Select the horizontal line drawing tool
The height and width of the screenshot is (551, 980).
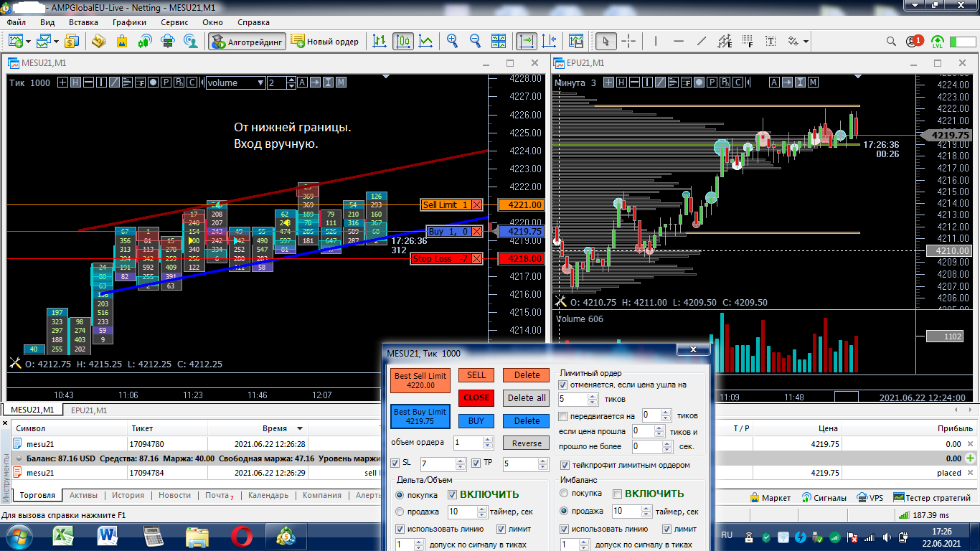click(679, 41)
